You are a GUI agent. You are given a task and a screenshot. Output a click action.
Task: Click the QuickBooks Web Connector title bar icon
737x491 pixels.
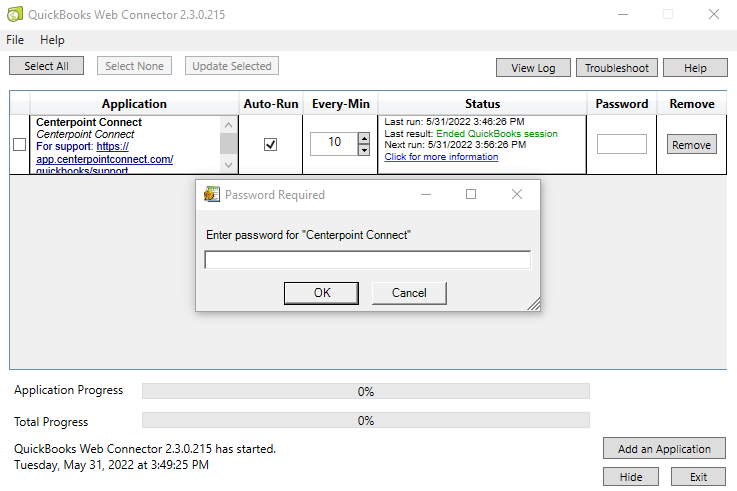15,15
